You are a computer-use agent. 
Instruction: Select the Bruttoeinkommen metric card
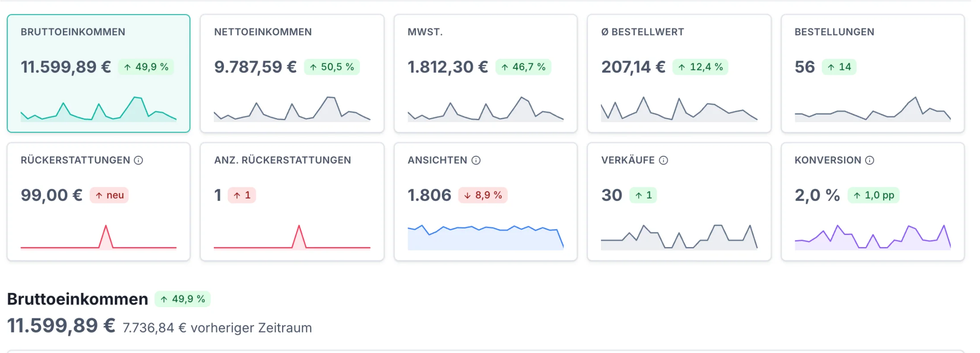(98, 73)
